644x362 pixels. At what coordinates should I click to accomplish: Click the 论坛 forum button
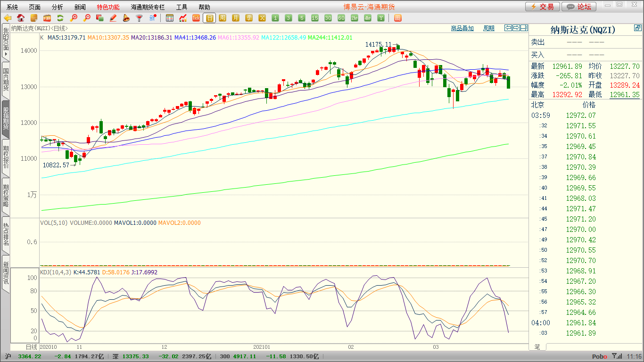click(x=579, y=7)
